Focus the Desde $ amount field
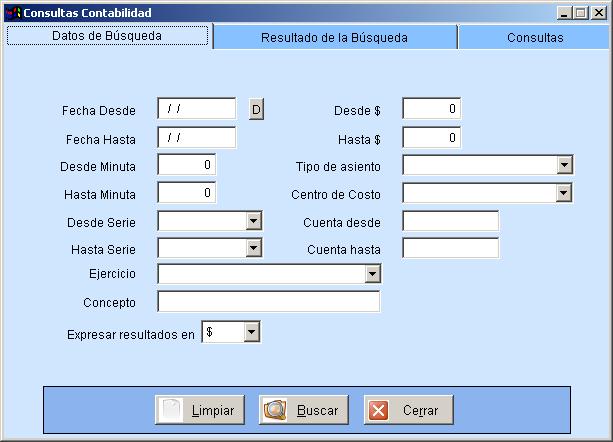This screenshot has width=613, height=442. click(x=431, y=109)
